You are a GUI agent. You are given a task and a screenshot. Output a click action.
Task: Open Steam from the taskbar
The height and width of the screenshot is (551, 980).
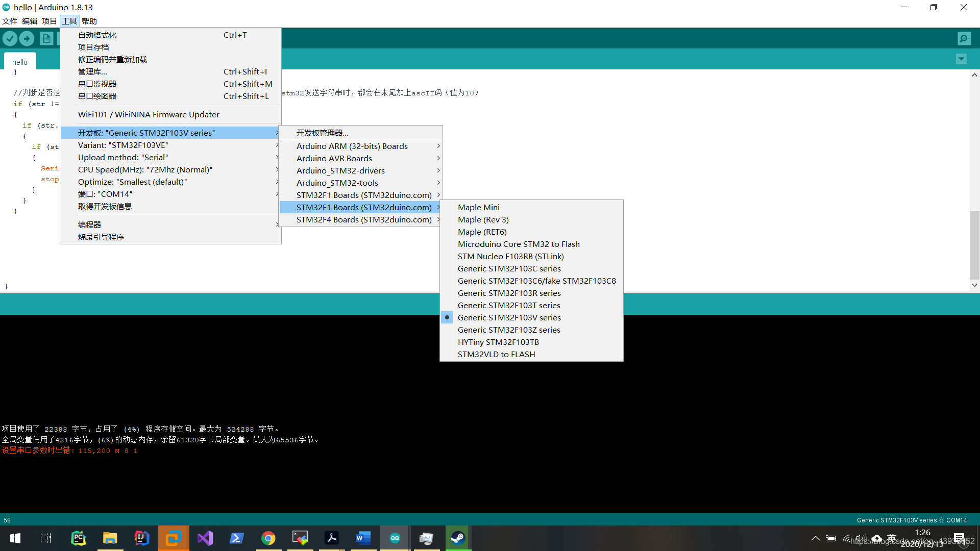(458, 538)
